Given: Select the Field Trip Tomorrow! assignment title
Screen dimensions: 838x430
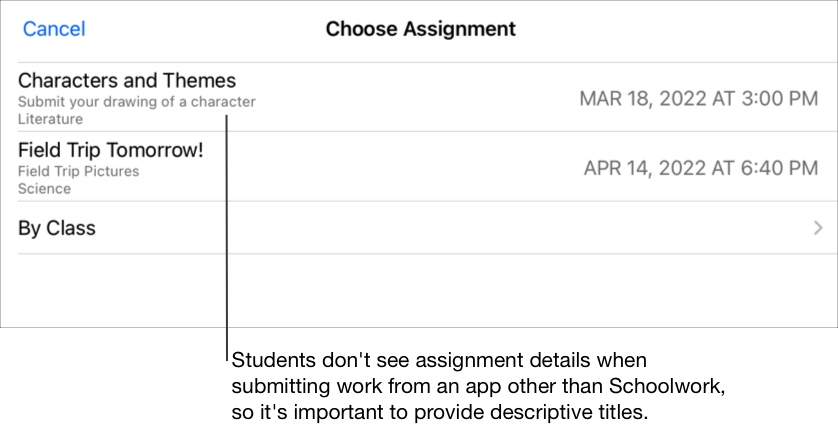Looking at the screenshot, I should point(110,150).
